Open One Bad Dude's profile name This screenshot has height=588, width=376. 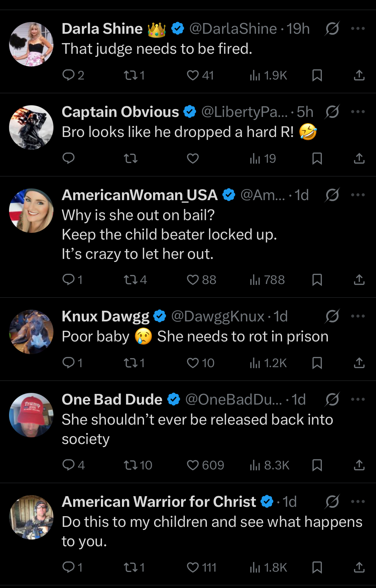(x=112, y=400)
